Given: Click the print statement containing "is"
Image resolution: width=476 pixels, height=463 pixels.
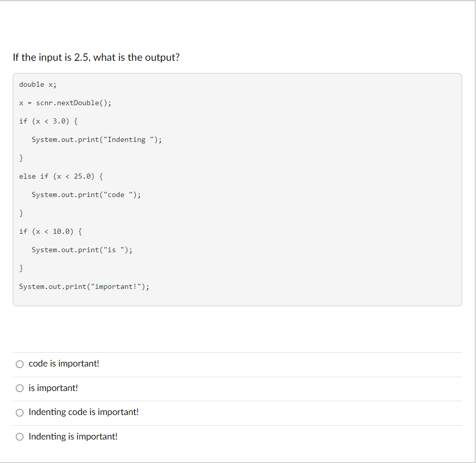Looking at the screenshot, I should click(x=81, y=250).
